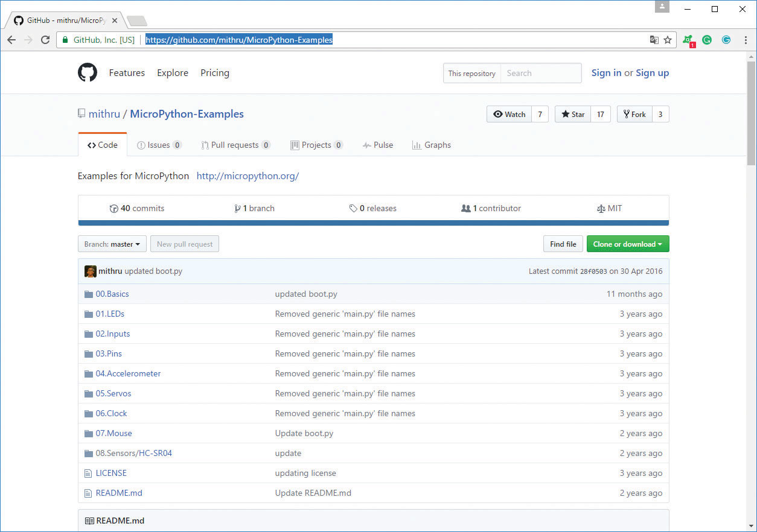Open the 06.Clock folder

click(x=111, y=414)
